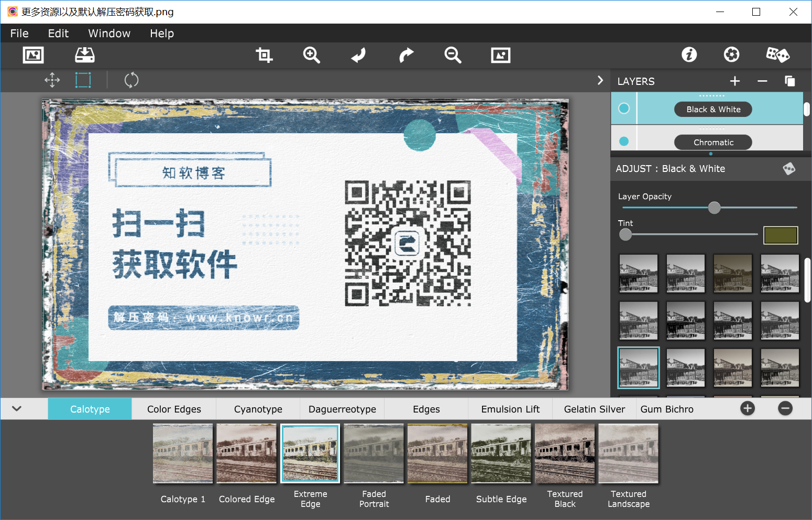This screenshot has height=520, width=812.
Task: Choose the highlighted Black & White preset thumbnail
Action: [639, 367]
